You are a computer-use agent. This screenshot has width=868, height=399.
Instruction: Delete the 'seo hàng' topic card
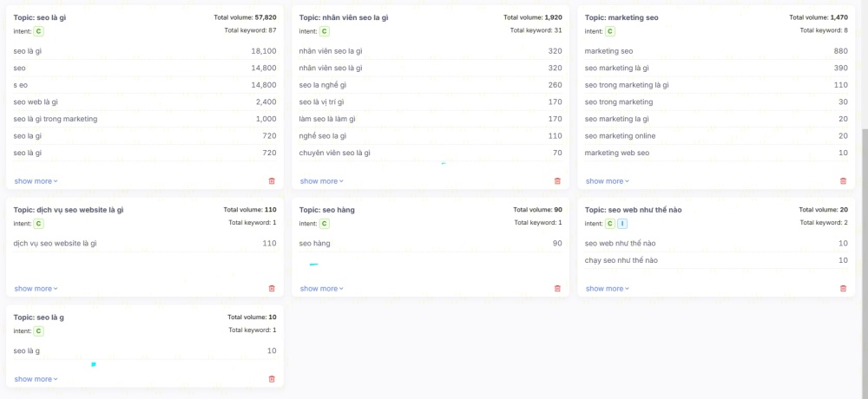pyautogui.click(x=557, y=289)
